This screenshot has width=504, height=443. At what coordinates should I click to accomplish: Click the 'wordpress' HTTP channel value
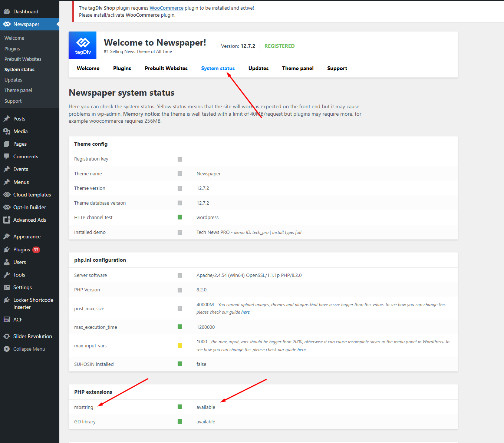[x=208, y=217]
